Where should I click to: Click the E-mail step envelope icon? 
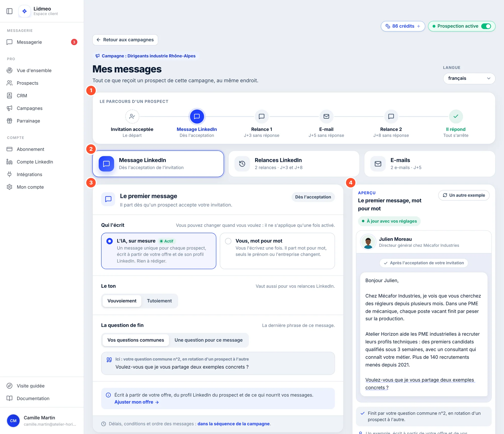pos(326,116)
